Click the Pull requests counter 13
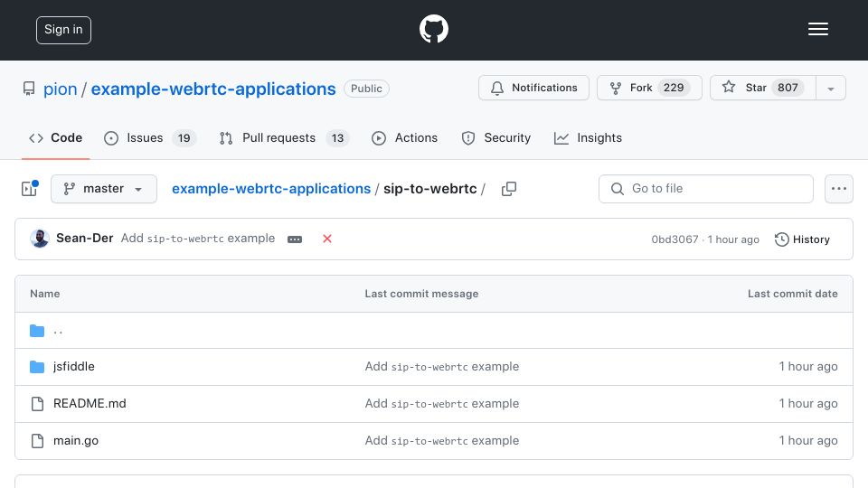Screen dimensions: 868x488 pos(337,137)
